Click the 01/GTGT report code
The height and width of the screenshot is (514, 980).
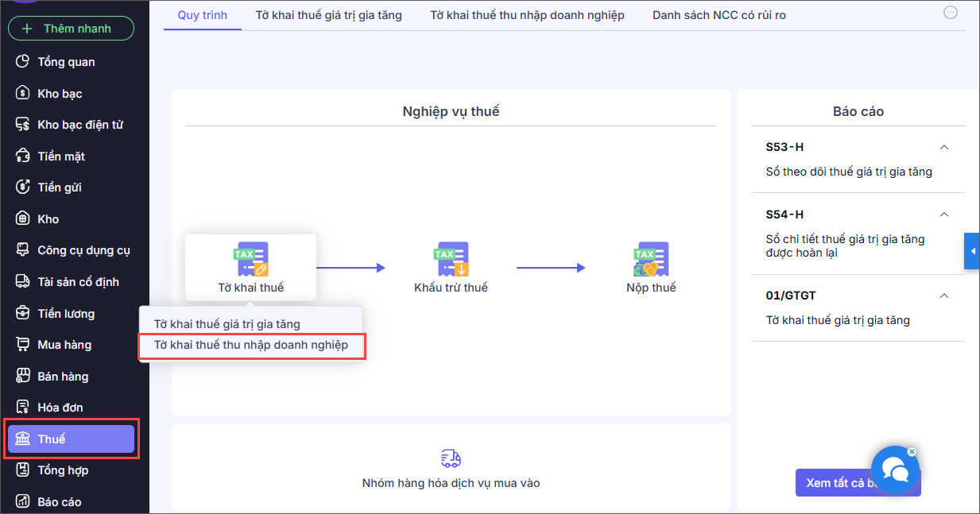pyautogui.click(x=791, y=296)
